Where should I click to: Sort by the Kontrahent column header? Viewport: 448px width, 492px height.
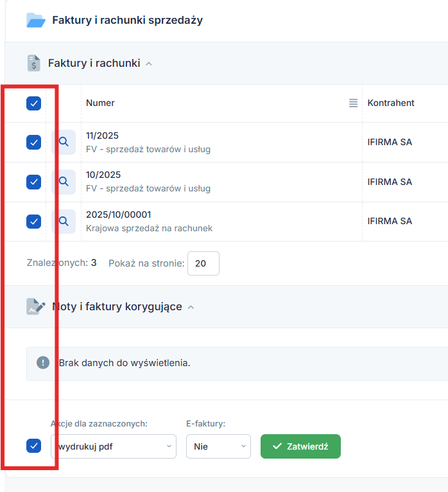pyautogui.click(x=391, y=103)
